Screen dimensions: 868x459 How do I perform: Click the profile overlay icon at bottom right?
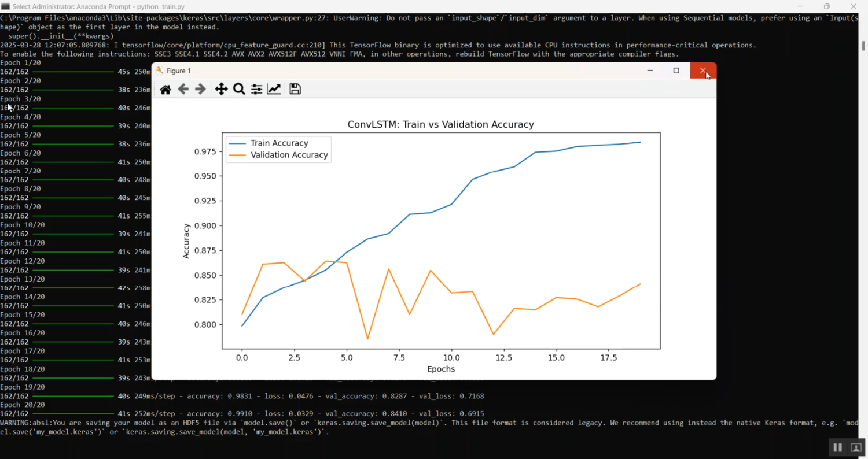tap(855, 447)
